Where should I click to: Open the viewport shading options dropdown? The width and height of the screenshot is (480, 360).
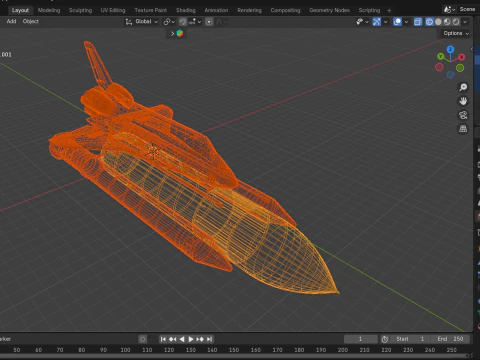coord(465,22)
